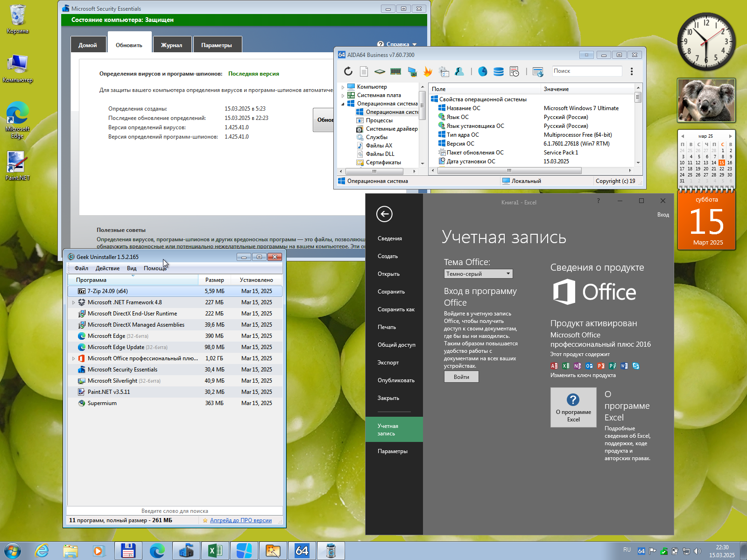This screenshot has width=747, height=560.
Task: Open Действие menu in Geek Uninstaller
Action: point(107,268)
